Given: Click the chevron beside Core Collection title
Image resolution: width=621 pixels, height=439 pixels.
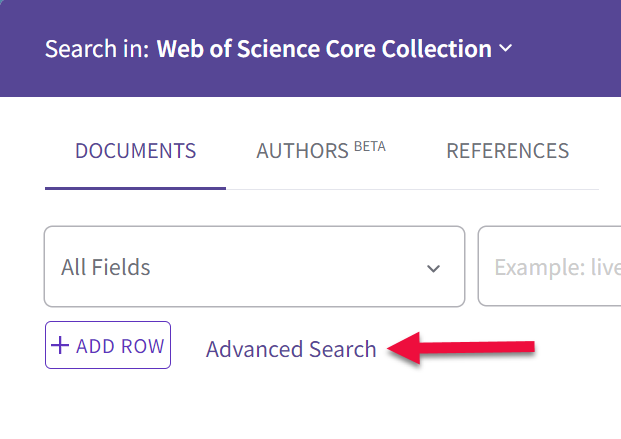Looking at the screenshot, I should click(505, 48).
